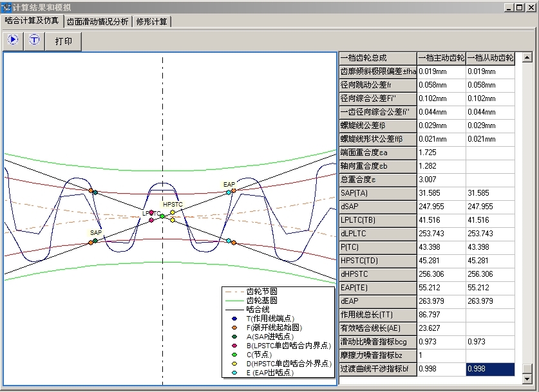Click the application icon in title bar
This screenshot has width=539, height=392.
coord(6,7)
